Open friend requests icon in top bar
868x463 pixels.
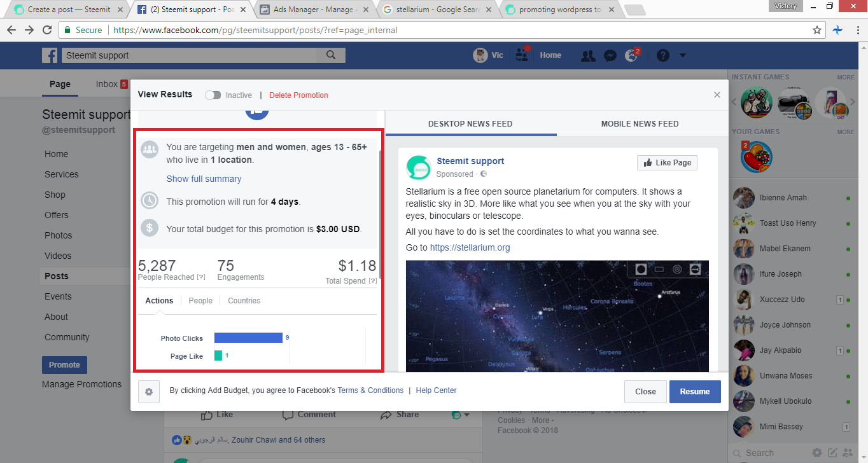(x=588, y=55)
